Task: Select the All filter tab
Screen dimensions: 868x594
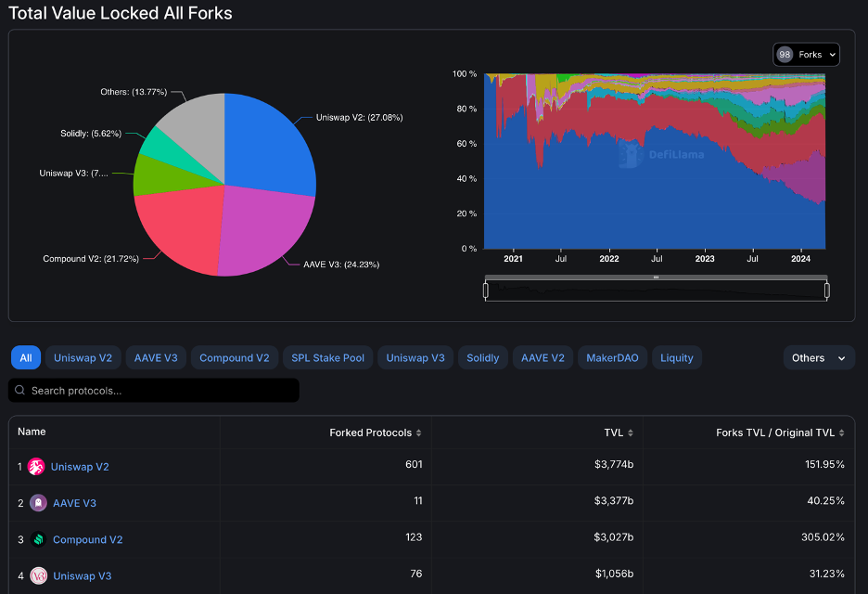Action: point(25,358)
